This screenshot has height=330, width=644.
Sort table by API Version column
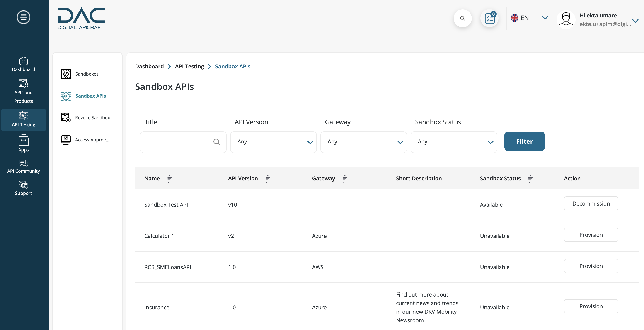click(267, 179)
